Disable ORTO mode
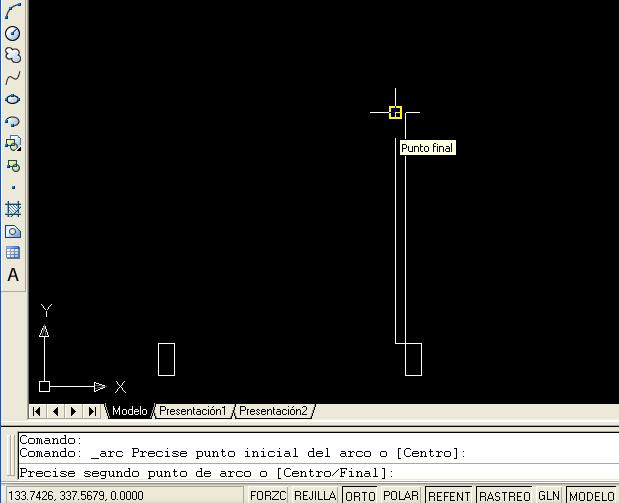 [360, 495]
